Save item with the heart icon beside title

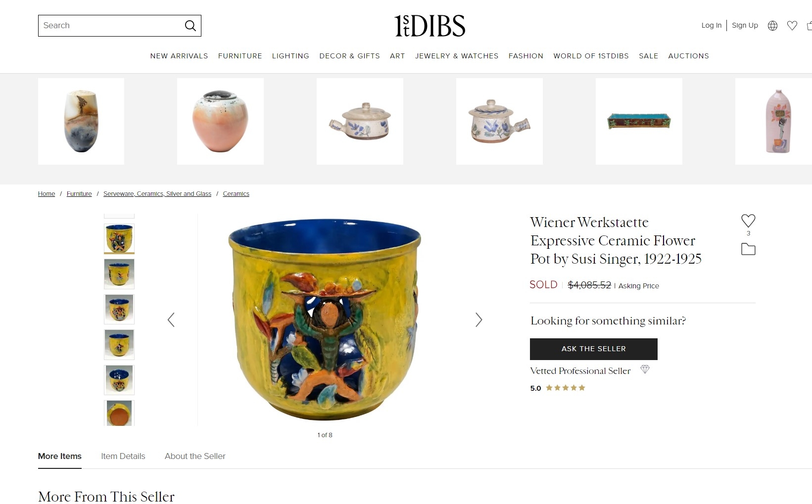pyautogui.click(x=748, y=221)
